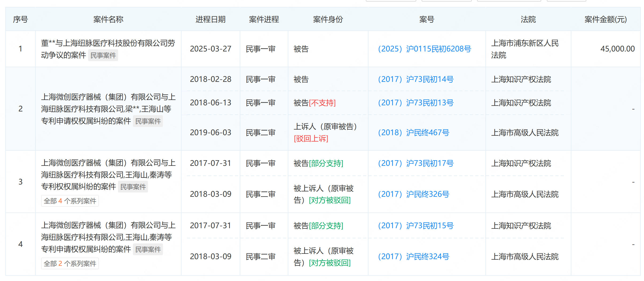Image resolution: width=644 pixels, height=281 pixels.
Task: Click the 案件名称 column header
Action: 108,19
